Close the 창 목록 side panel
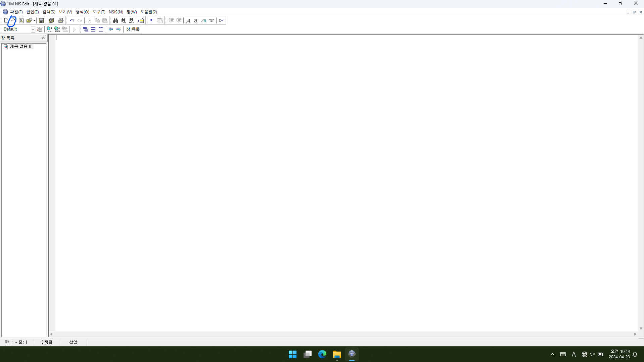Image resolution: width=644 pixels, height=362 pixels. [43, 38]
